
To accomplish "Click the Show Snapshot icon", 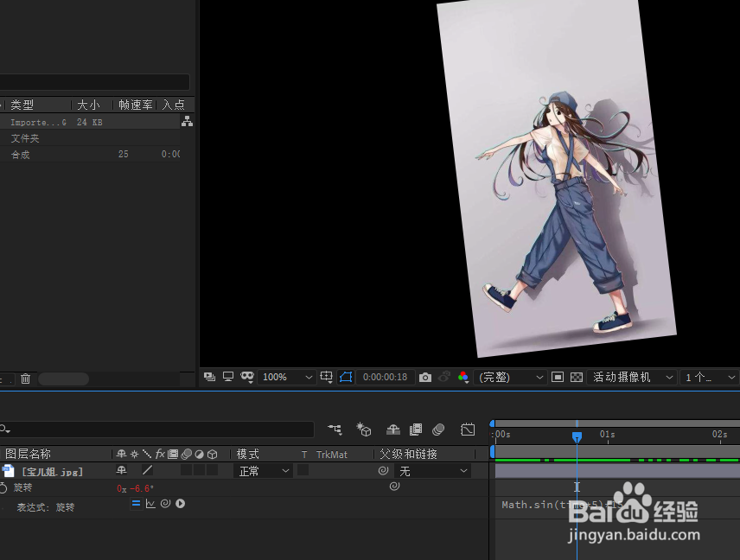I will click(x=444, y=377).
